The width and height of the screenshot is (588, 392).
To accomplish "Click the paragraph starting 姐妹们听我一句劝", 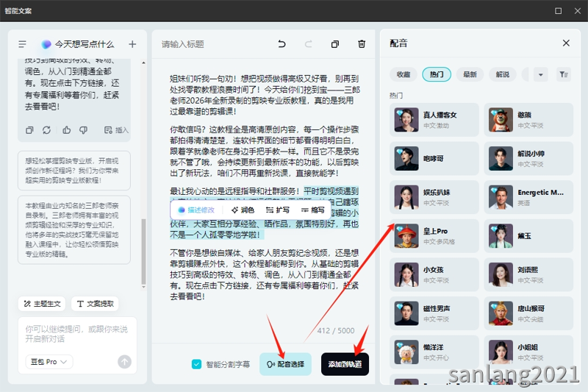I will click(x=264, y=95).
